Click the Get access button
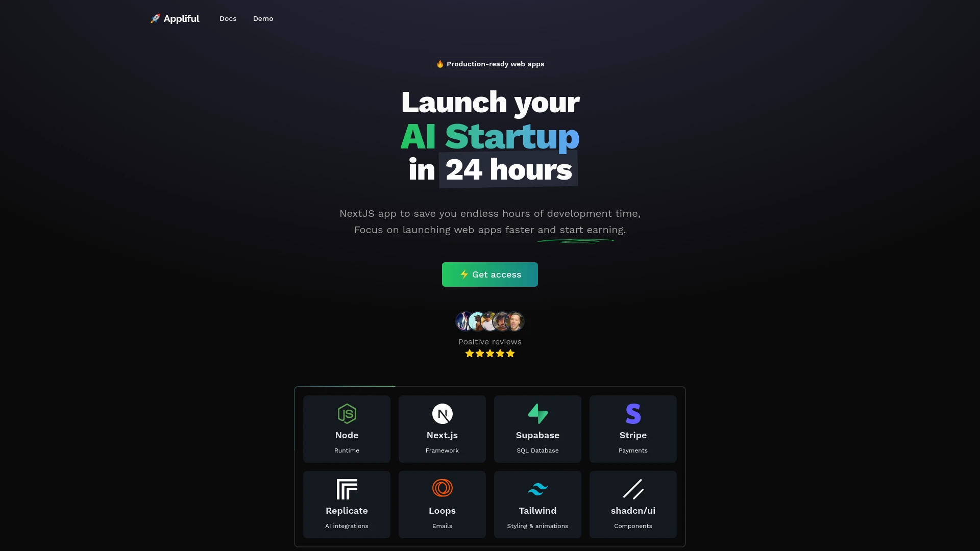 (490, 274)
